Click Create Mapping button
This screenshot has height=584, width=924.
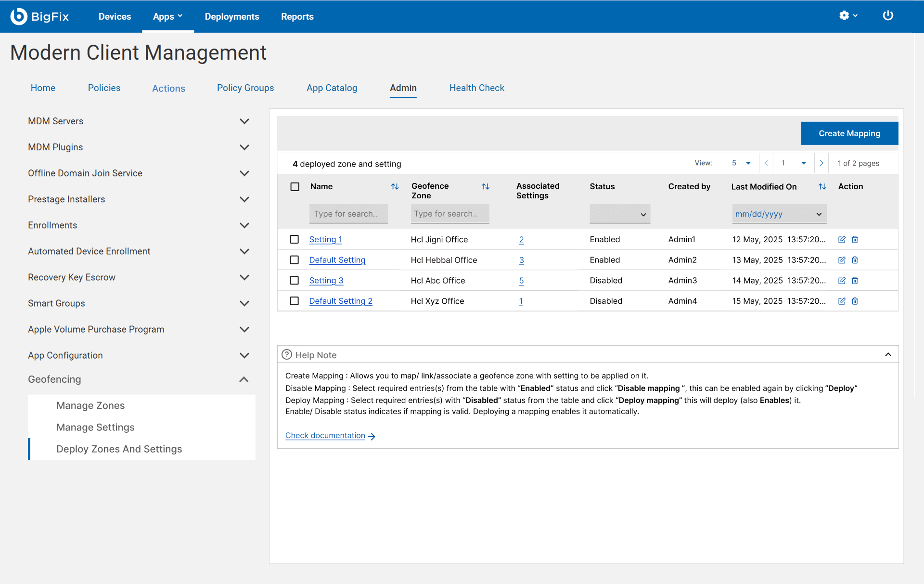click(849, 133)
